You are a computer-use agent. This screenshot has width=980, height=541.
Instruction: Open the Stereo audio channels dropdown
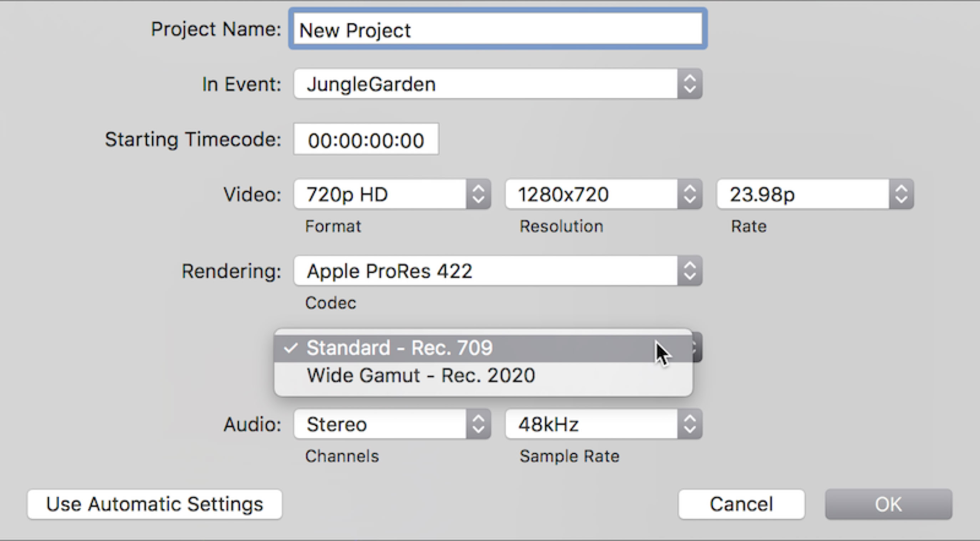[x=380, y=424]
